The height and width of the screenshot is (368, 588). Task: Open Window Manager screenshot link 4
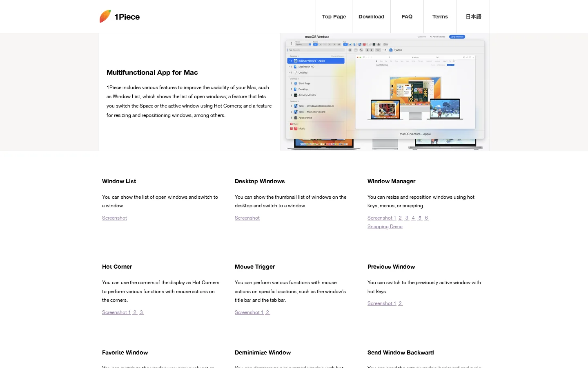pyautogui.click(x=414, y=218)
